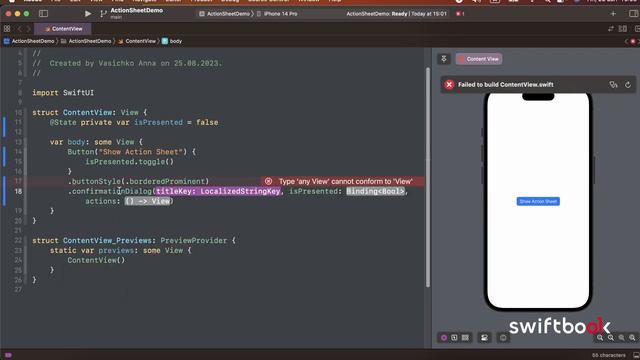Click '@State private var isPresented' line
This screenshot has width=640, height=360.
(x=134, y=122)
